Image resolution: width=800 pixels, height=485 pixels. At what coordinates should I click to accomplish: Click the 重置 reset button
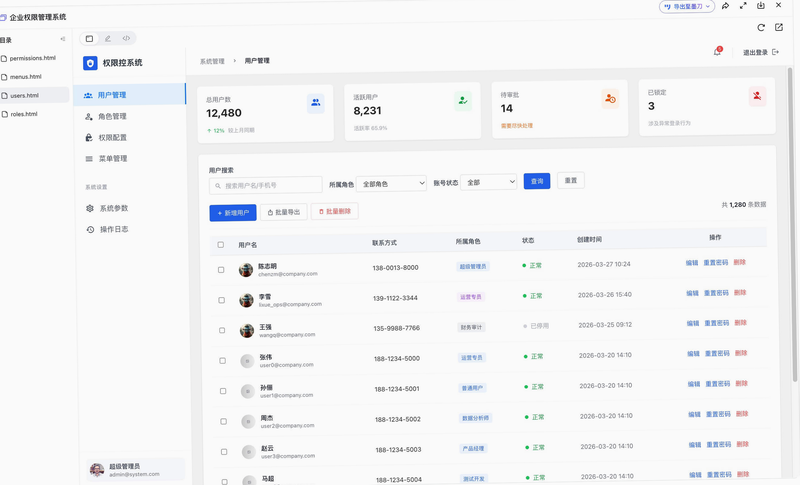(x=571, y=181)
